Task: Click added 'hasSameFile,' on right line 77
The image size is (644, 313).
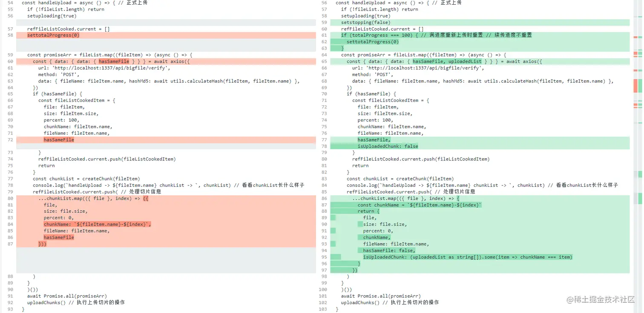Action: pos(374,140)
